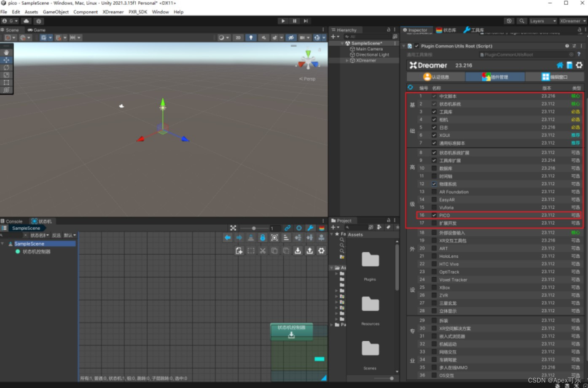Screen dimensions: 588x388
Task: Open the draw mode shading dropdown
Action: 224,38
